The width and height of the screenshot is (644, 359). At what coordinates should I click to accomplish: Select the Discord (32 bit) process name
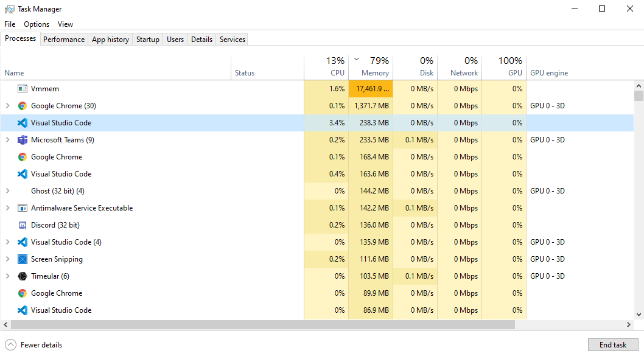(55, 225)
